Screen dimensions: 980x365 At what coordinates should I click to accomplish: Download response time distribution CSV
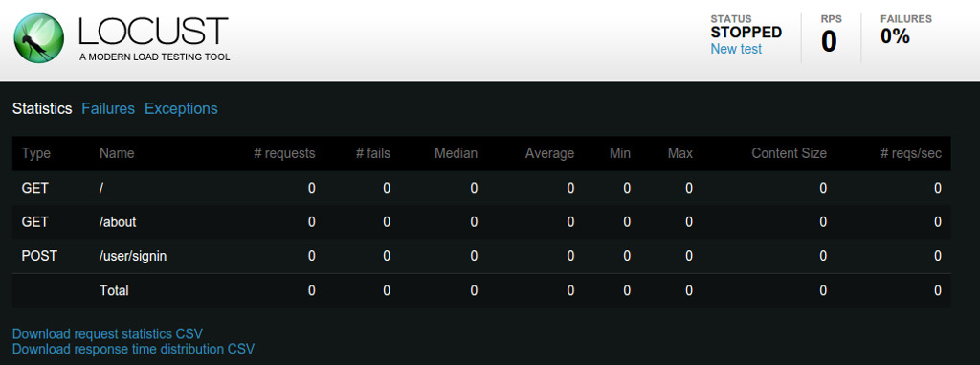(x=133, y=349)
